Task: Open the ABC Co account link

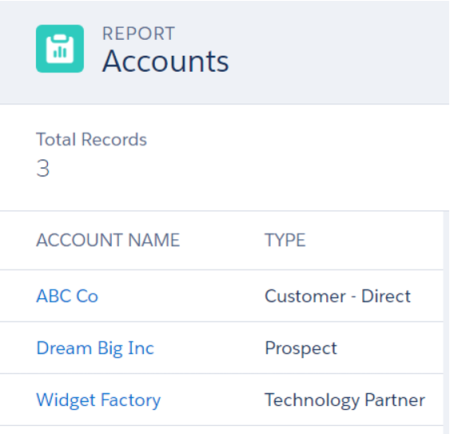Action: click(x=67, y=296)
